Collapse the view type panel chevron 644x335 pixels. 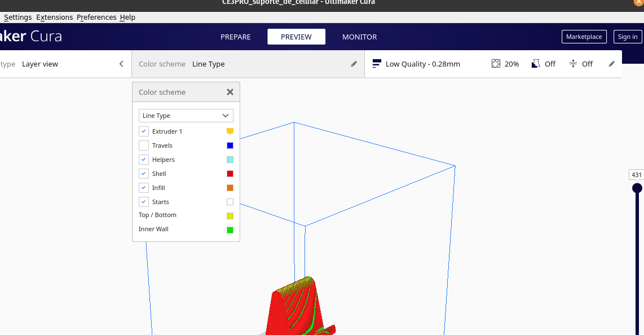(x=121, y=64)
